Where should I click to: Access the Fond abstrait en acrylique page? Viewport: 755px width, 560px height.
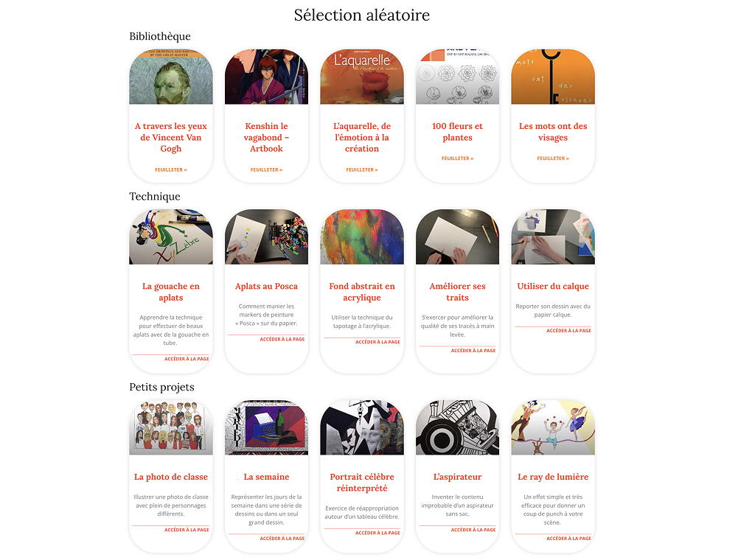(377, 342)
